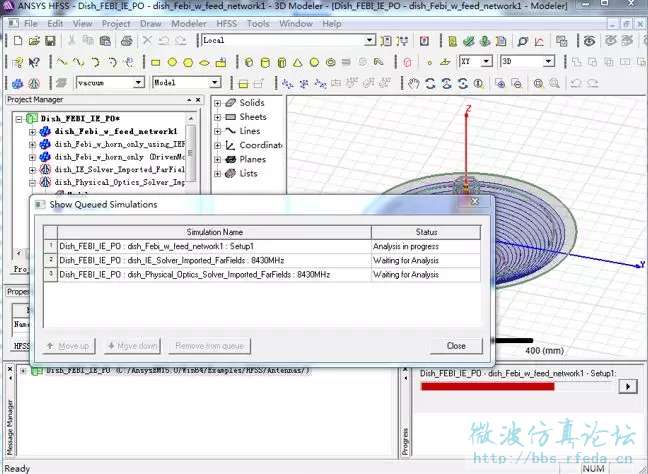Click the Show/Hide eye icon

589,40
